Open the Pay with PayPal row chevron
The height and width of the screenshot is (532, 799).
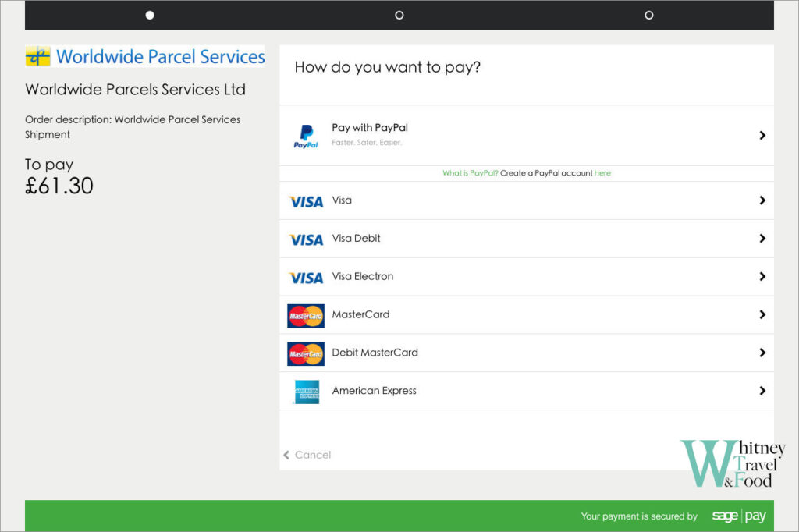[762, 135]
